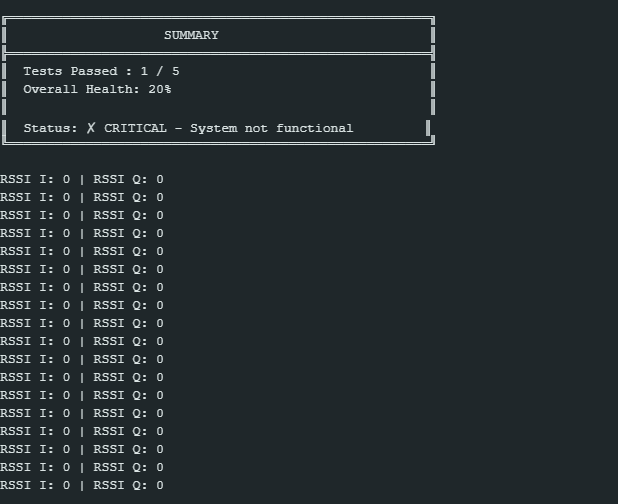Click the CRITICAL status line
The height and width of the screenshot is (504, 618).
point(188,128)
